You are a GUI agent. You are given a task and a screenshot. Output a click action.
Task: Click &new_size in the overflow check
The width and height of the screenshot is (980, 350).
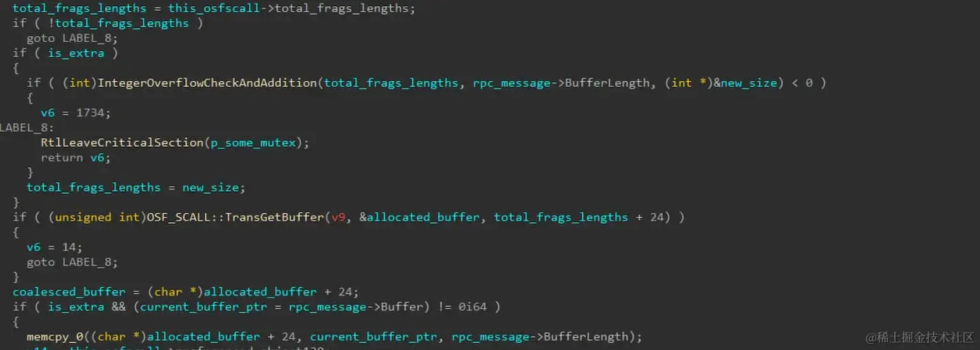pyautogui.click(x=745, y=83)
